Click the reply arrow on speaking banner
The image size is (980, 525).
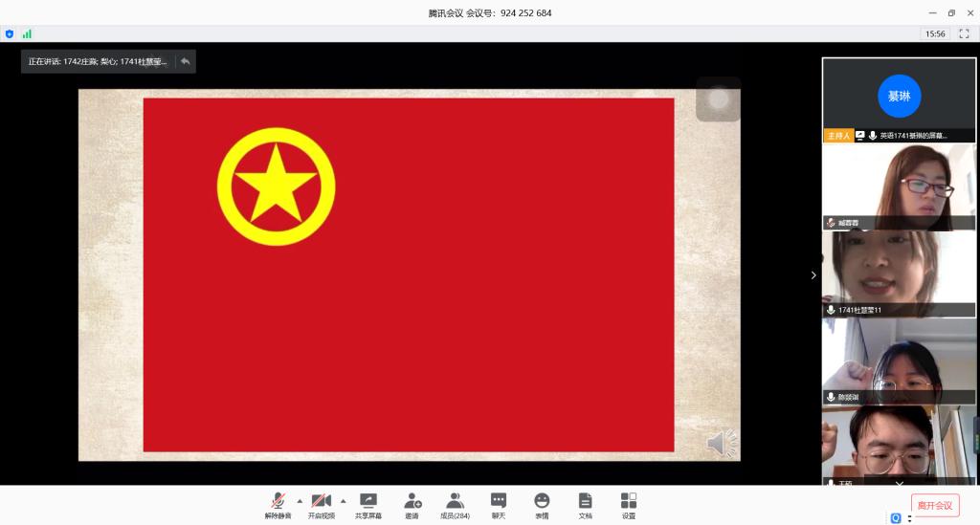click(185, 61)
